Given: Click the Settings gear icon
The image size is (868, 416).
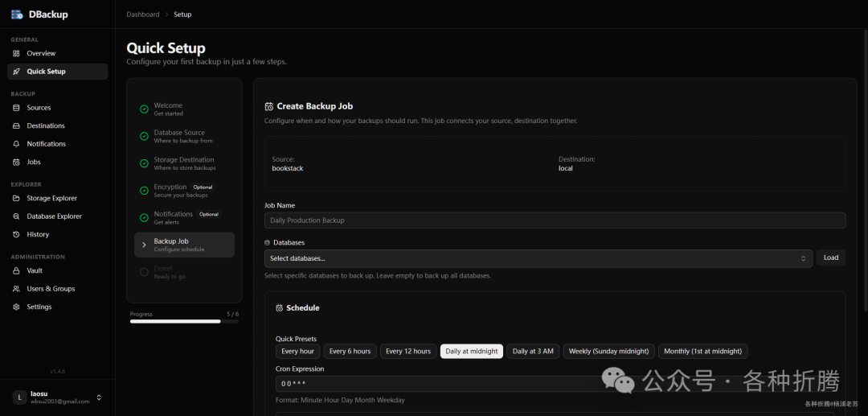Looking at the screenshot, I should point(17,307).
